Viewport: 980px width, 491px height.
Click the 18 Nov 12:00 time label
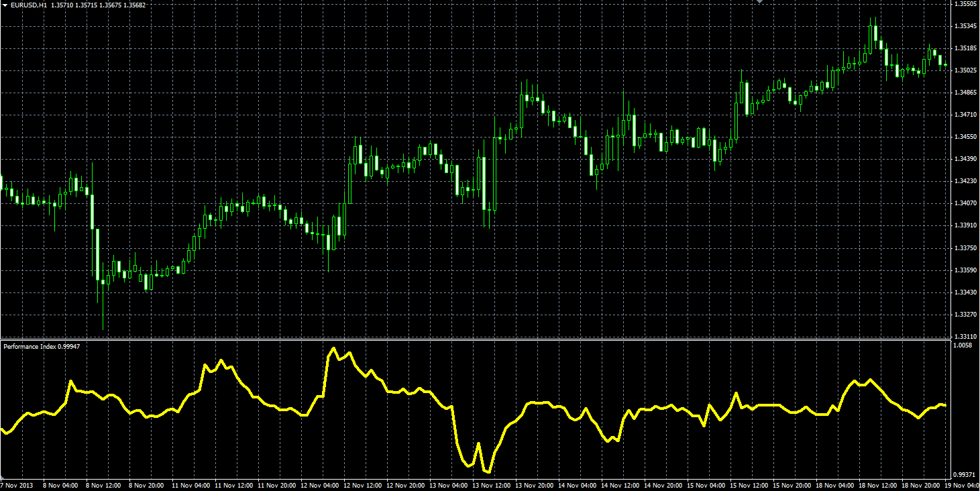coord(879,485)
